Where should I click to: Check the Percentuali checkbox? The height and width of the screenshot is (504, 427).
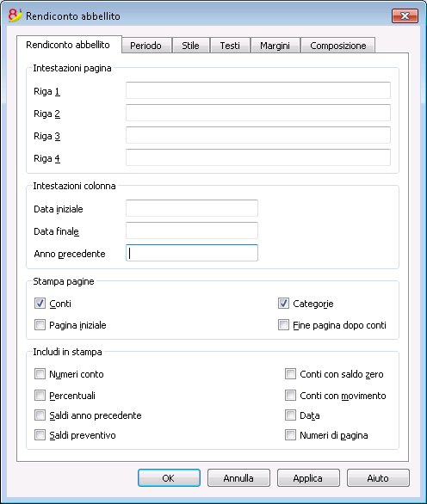coord(40,396)
